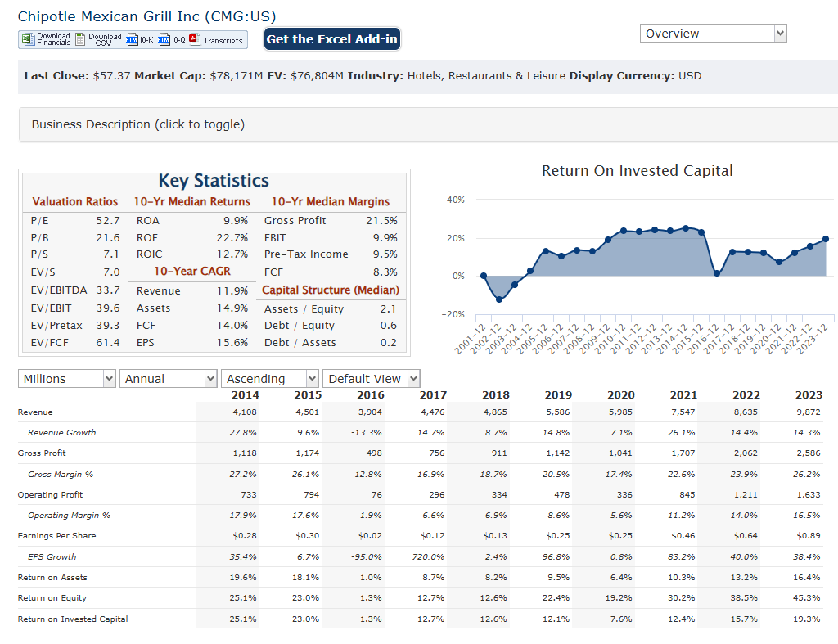
Task: Click the 2023 column header
Action: (808, 395)
